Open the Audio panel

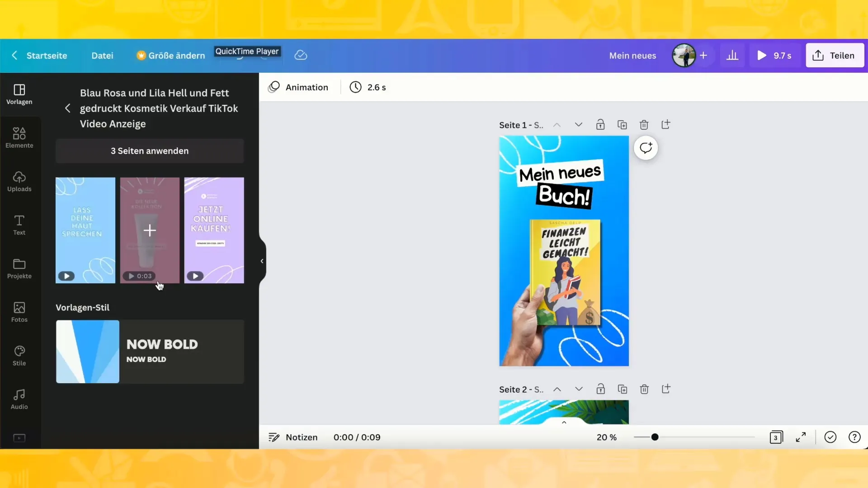[19, 399]
